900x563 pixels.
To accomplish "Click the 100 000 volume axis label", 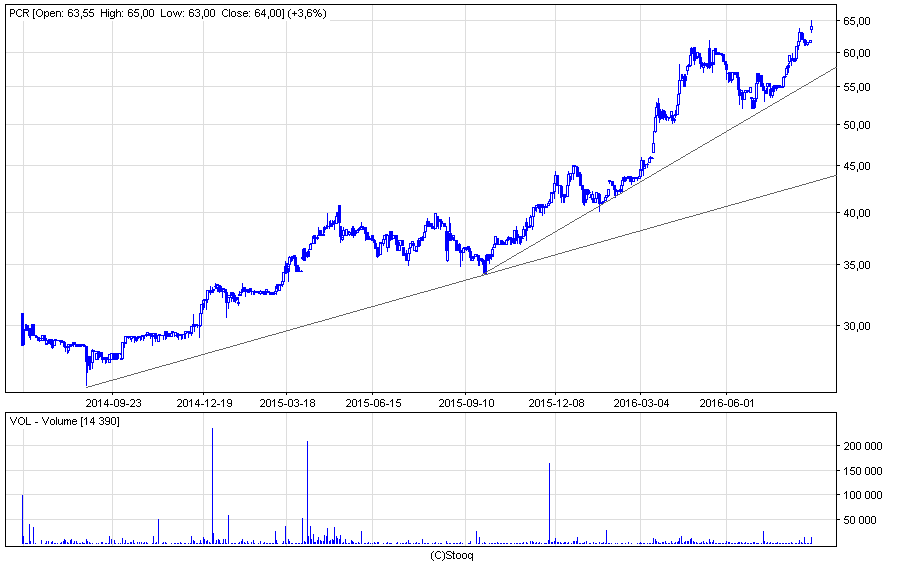I will coord(862,495).
